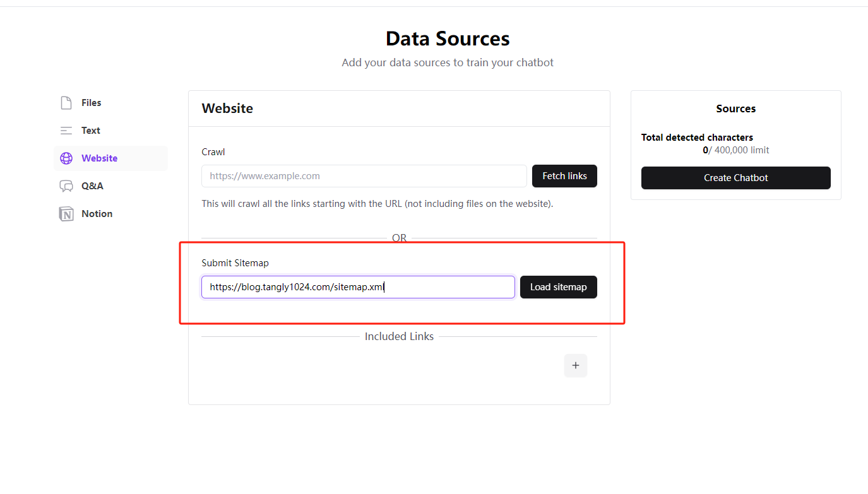
Task: Click the Data Sources page heading
Action: (448, 38)
